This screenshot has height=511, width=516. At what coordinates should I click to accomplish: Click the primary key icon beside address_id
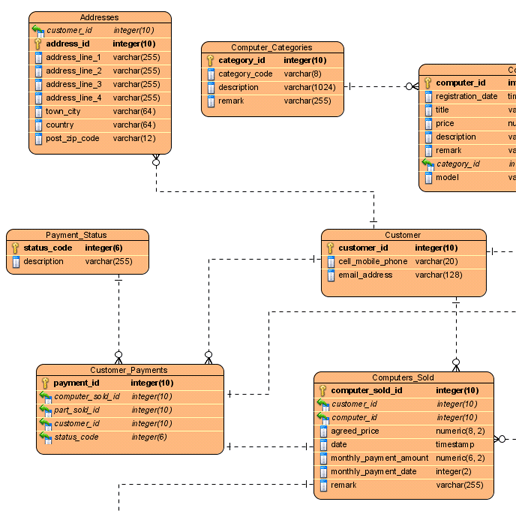[x=38, y=44]
